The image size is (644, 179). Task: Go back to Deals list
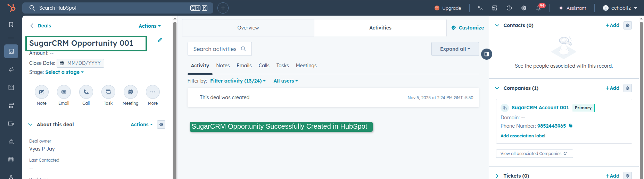point(41,26)
